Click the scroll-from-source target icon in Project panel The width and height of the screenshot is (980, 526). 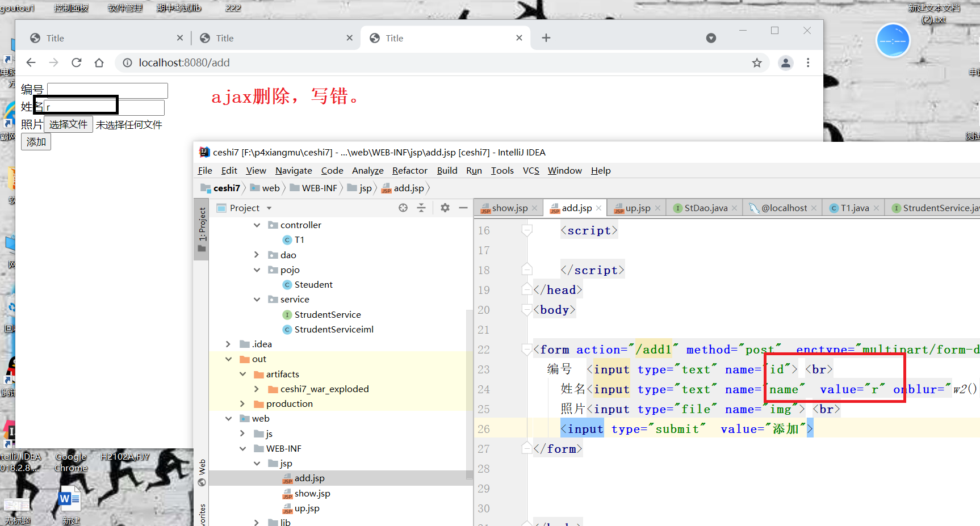point(403,208)
